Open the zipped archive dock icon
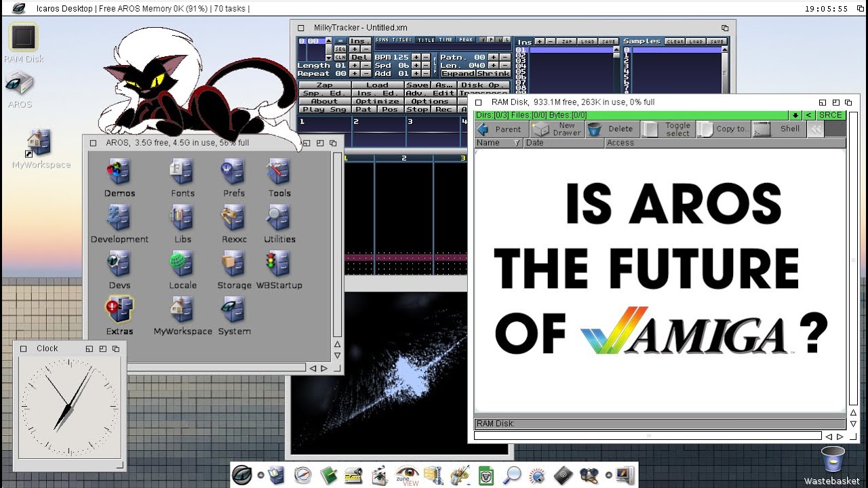868x488 pixels. point(433,475)
